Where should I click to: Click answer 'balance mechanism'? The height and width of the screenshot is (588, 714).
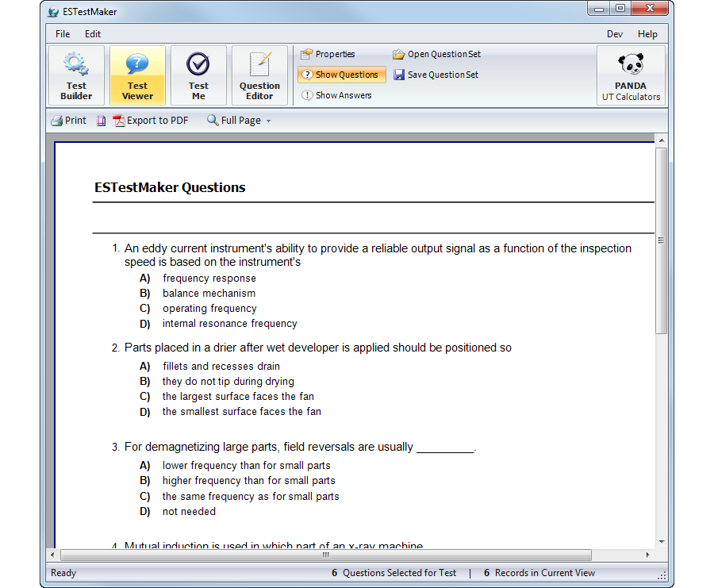point(209,294)
